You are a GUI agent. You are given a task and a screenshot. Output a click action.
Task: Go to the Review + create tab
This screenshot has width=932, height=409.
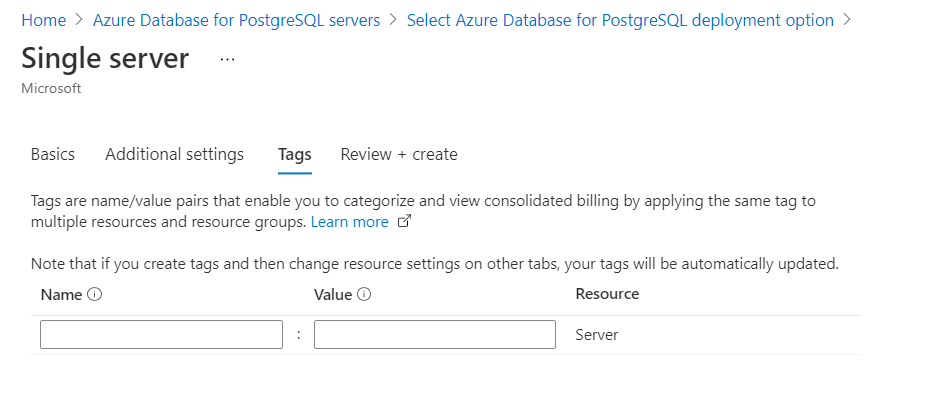coord(399,155)
